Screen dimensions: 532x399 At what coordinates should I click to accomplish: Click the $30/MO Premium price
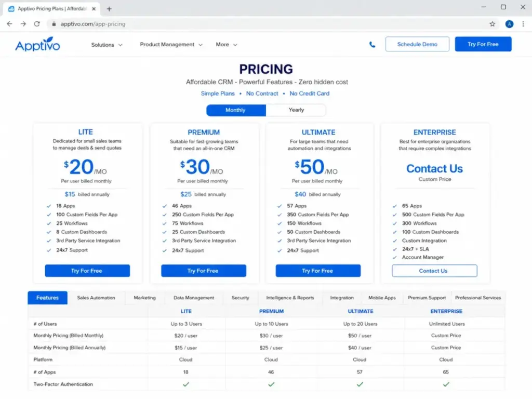click(x=202, y=167)
